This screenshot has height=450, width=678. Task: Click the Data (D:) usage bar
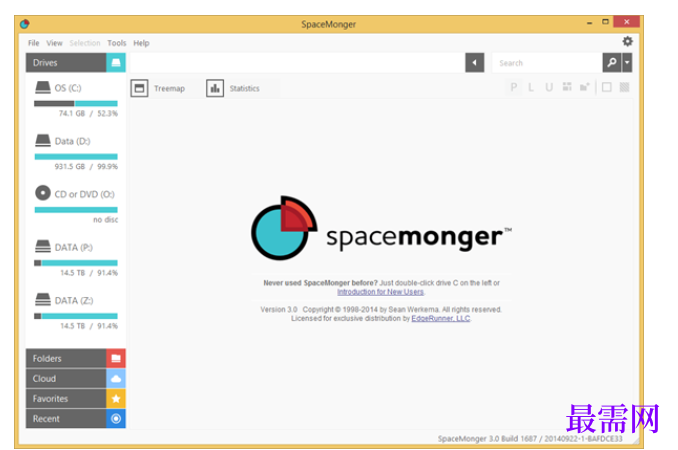[x=76, y=156]
